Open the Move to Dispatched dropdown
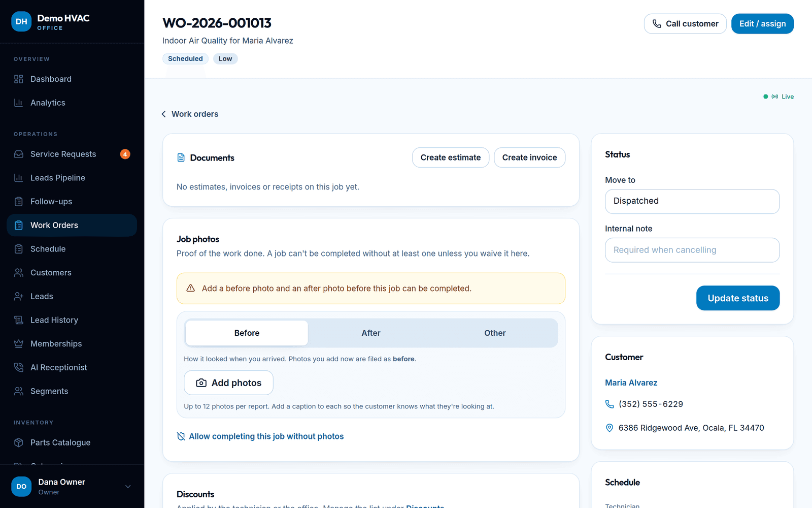Image resolution: width=812 pixels, height=508 pixels. click(692, 201)
